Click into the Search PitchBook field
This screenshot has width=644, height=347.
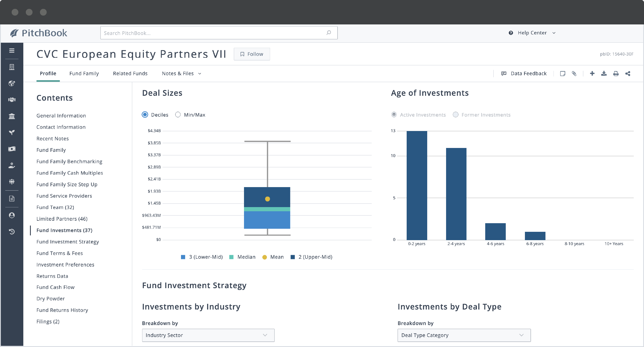tap(219, 33)
